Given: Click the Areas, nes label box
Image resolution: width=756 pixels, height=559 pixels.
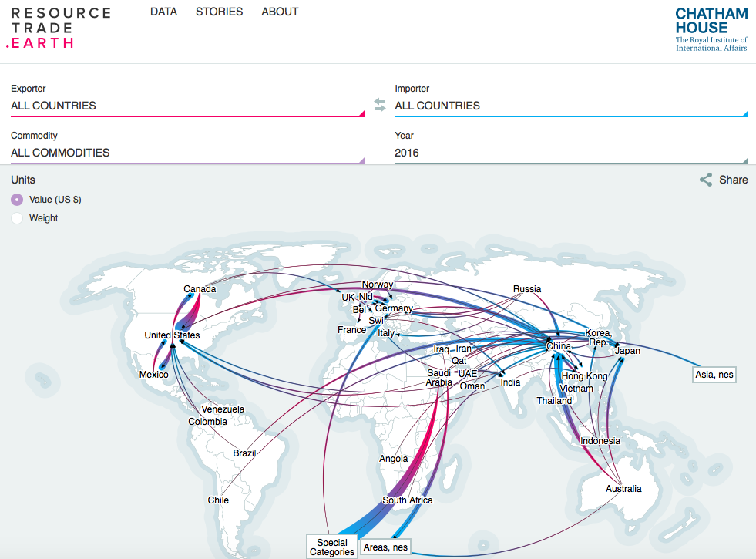Looking at the screenshot, I should (386, 547).
